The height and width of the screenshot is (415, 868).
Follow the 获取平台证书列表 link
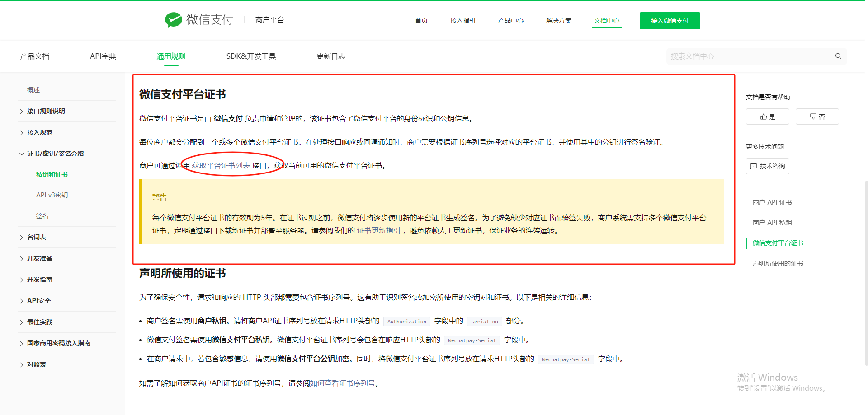point(221,166)
